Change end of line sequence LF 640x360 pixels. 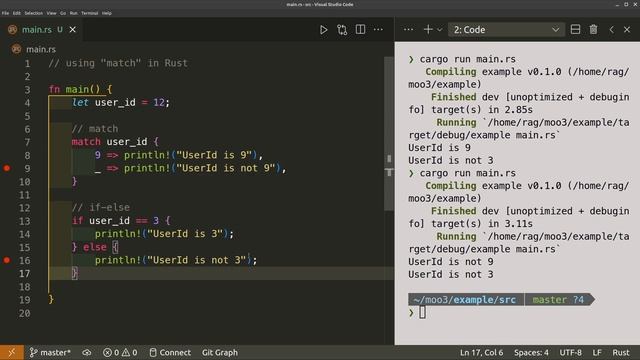(x=597, y=352)
